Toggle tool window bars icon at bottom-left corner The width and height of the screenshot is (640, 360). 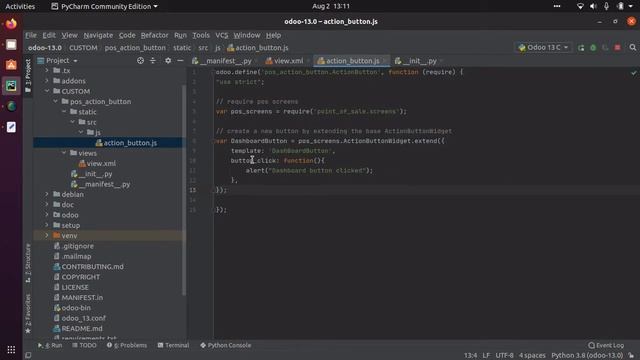[x=28, y=356]
